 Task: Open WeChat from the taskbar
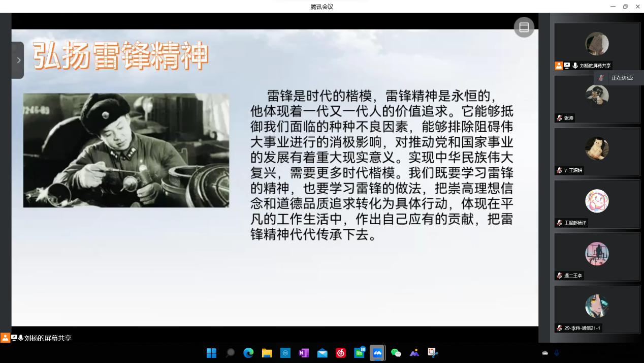coord(396,353)
